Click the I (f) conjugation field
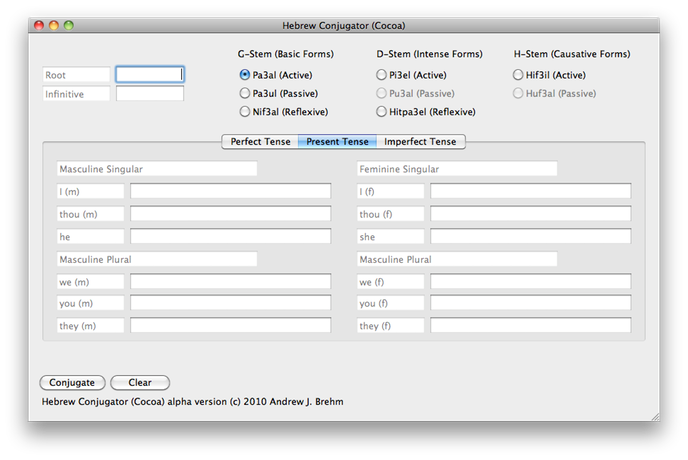Viewport: 688px width, 460px height. [x=530, y=191]
